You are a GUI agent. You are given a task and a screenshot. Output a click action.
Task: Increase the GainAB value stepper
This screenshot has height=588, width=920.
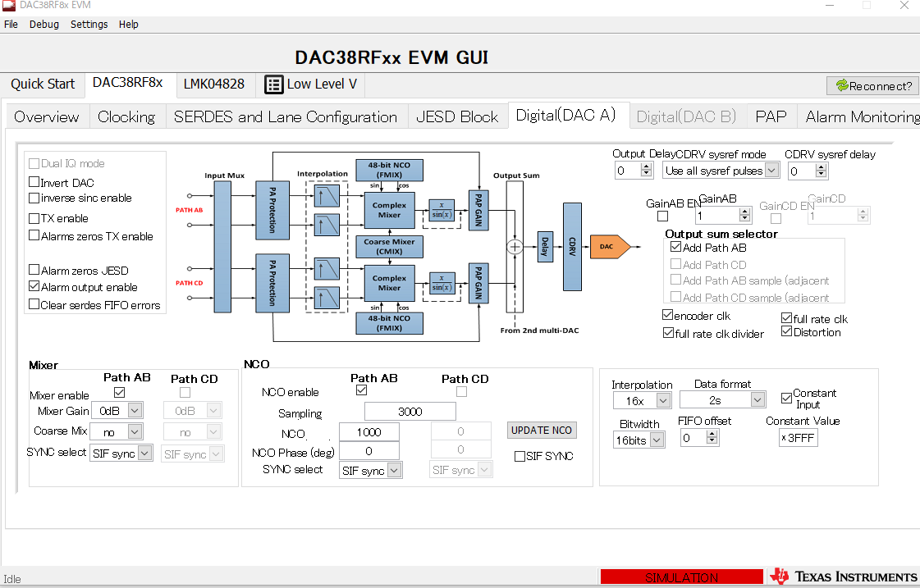744,212
